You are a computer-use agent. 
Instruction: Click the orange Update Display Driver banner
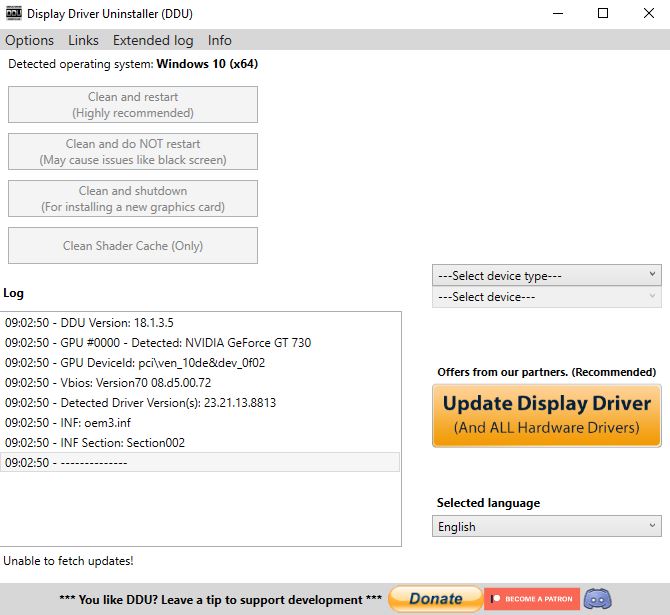pos(546,415)
